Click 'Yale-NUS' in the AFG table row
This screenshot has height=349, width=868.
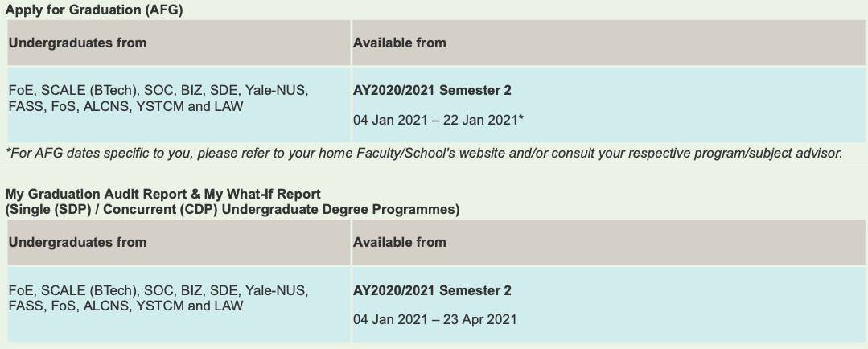pyautogui.click(x=277, y=91)
